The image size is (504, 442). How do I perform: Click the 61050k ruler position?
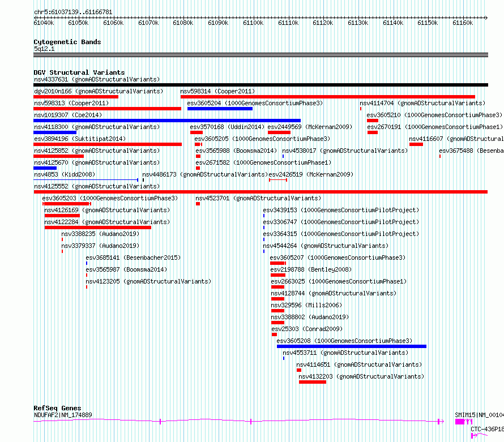[78, 23]
